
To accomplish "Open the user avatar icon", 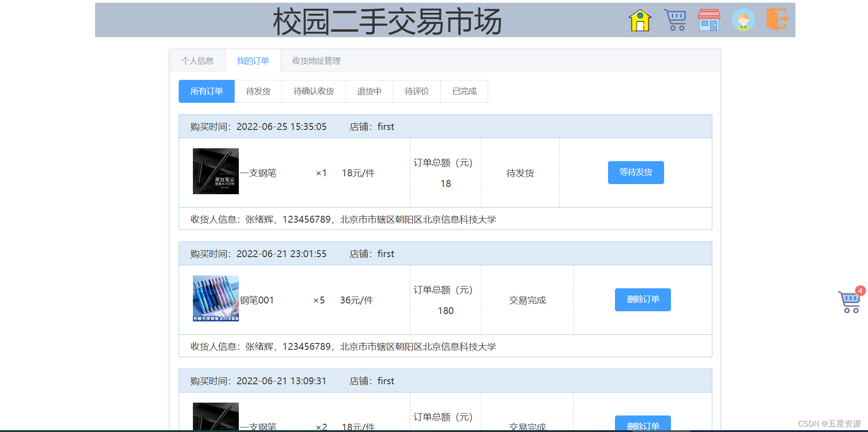I will [x=743, y=20].
